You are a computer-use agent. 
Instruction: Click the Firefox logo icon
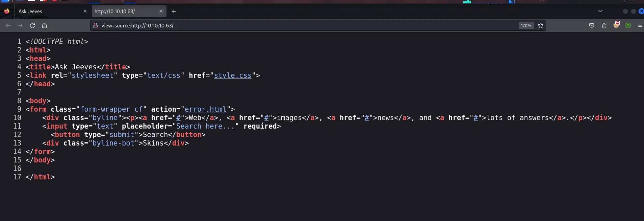click(7, 11)
